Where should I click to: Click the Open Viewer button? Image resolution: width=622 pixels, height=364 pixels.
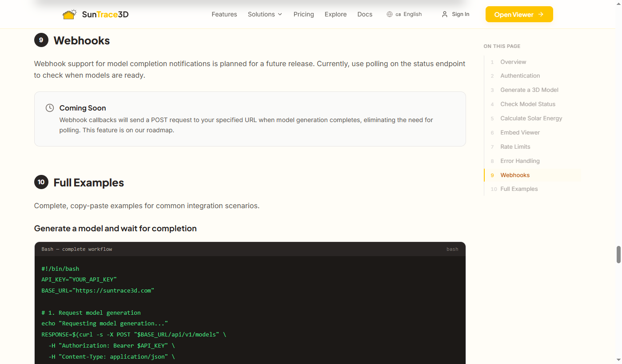coord(519,14)
